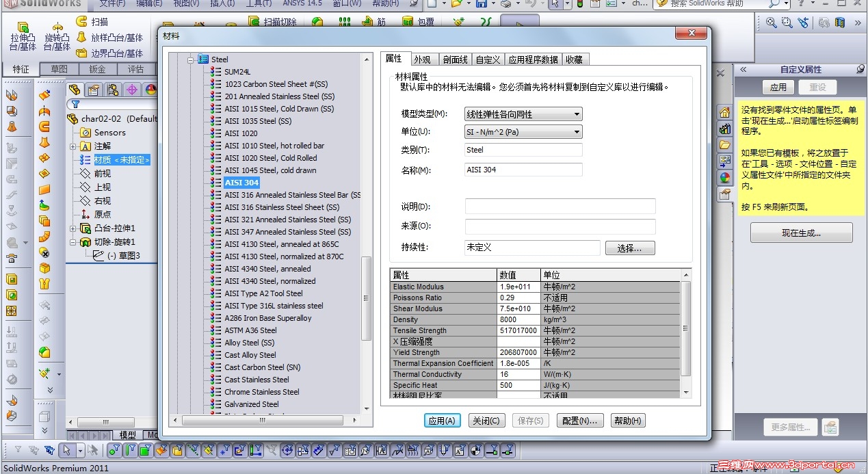The image size is (868, 474).
Task: Select the 拉伸凸台/基体 extrude boss tool
Action: click(23, 36)
